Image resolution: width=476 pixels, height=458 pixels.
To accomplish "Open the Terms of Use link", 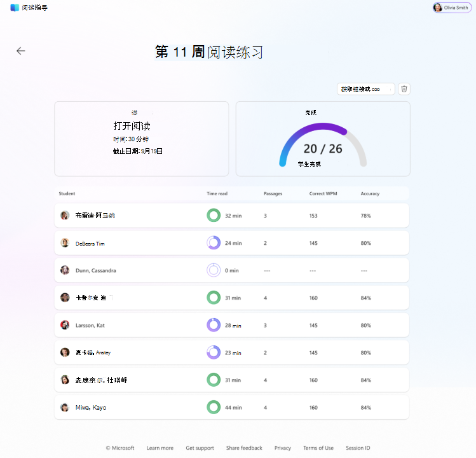I will [x=318, y=448].
